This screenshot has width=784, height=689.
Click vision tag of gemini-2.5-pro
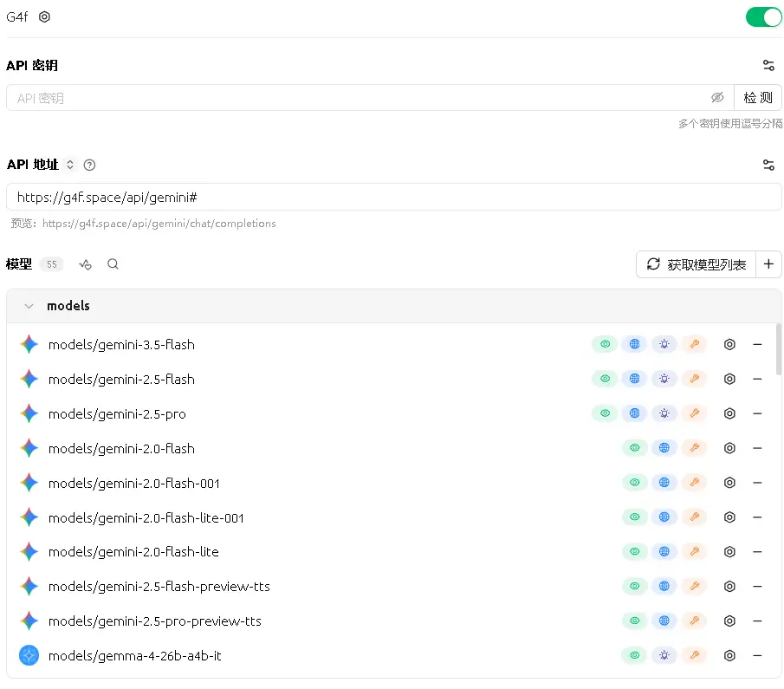[x=605, y=413]
